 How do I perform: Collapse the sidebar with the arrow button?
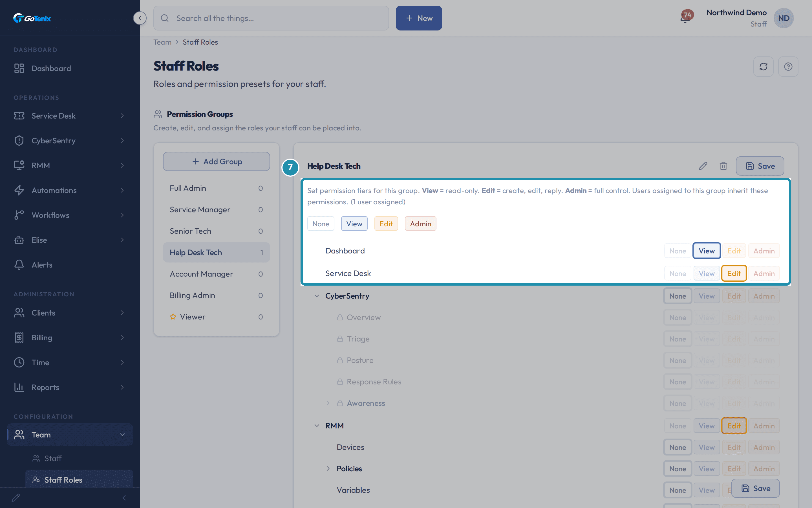(x=140, y=18)
